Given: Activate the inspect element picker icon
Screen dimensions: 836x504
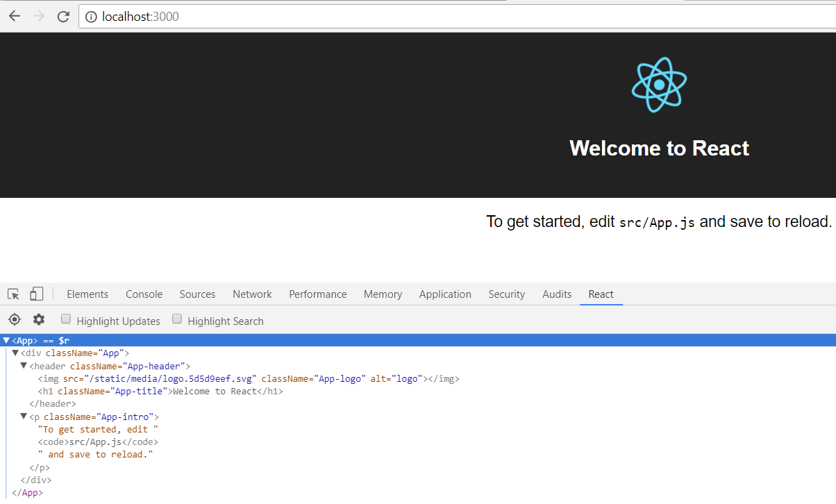Looking at the screenshot, I should [x=13, y=294].
